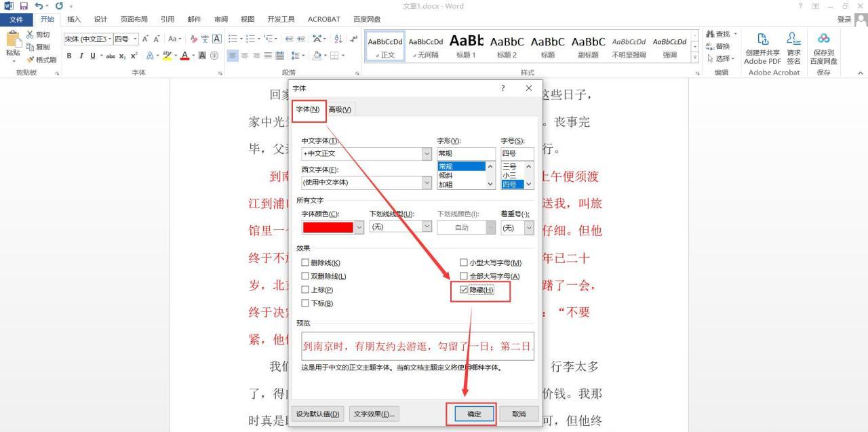The width and height of the screenshot is (868, 432).
Task: Click the ribbon font color red A
Action: [x=184, y=56]
